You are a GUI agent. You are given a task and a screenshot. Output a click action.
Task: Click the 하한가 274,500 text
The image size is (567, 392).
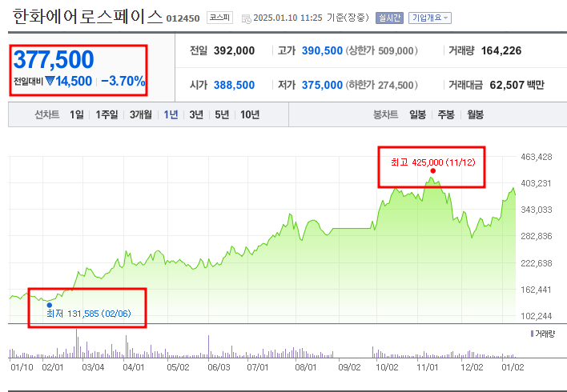click(x=382, y=86)
